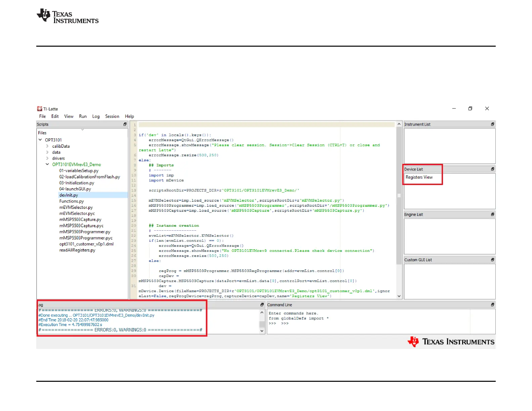Float the Engine List panel

point(492,215)
